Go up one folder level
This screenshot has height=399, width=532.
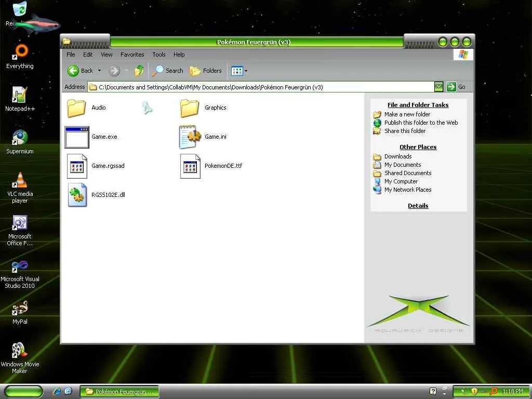(139, 71)
